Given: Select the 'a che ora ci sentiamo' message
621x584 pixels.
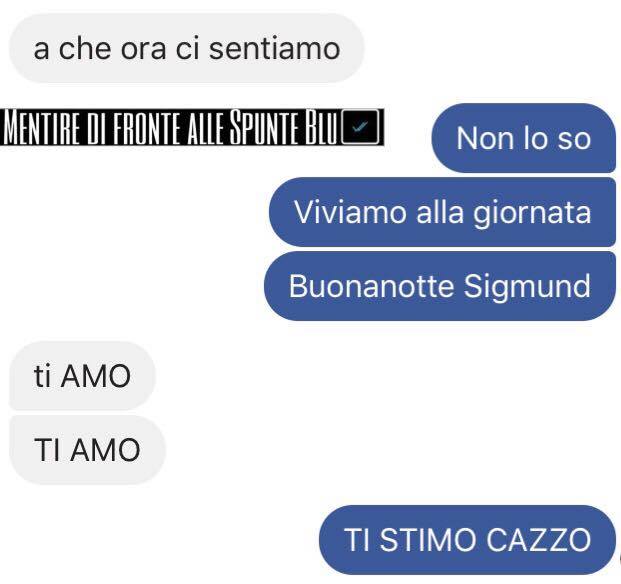Looking at the screenshot, I should (187, 48).
